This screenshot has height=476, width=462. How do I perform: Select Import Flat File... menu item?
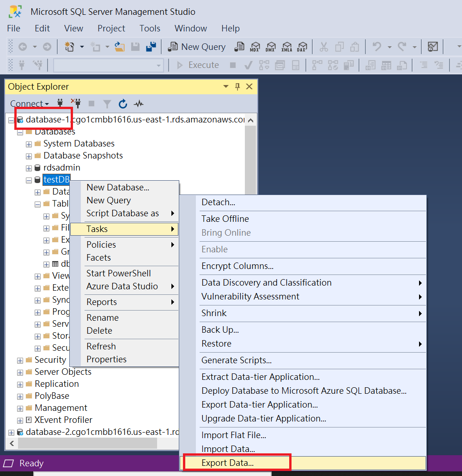(x=304, y=435)
